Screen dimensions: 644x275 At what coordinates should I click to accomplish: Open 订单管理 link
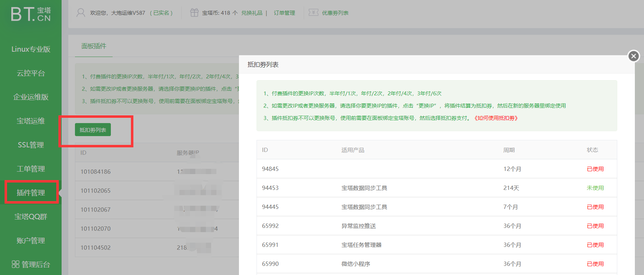[x=284, y=13]
